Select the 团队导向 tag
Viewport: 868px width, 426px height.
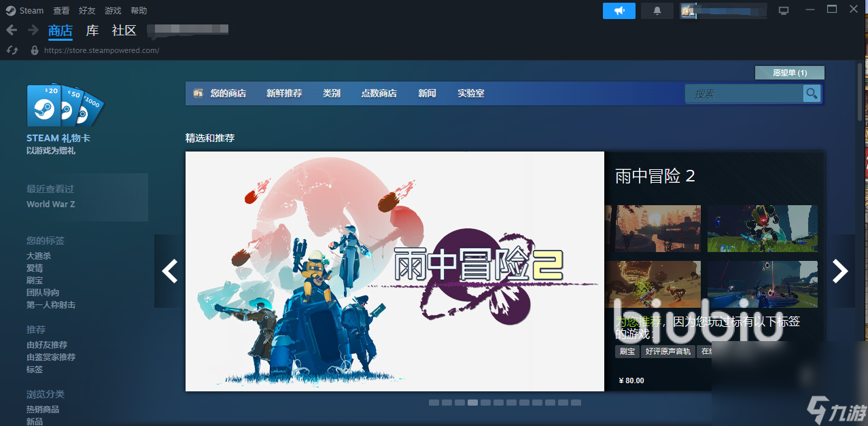point(43,292)
